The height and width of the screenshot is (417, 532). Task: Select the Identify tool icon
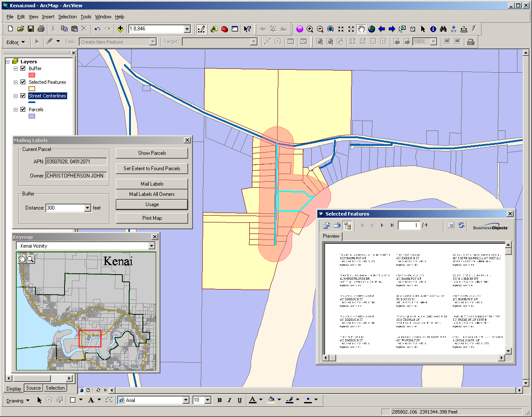(433, 29)
